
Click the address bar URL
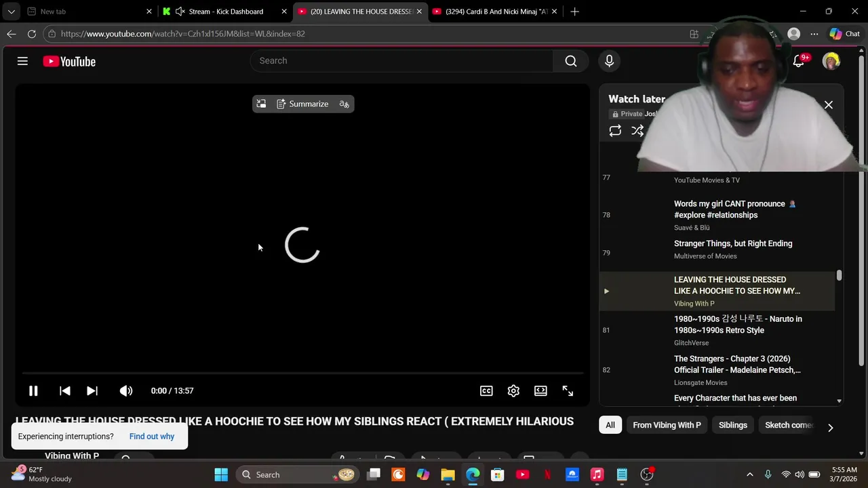tap(182, 34)
